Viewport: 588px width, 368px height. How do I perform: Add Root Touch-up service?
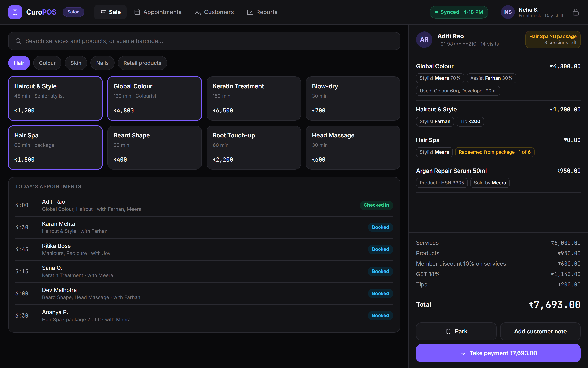(x=254, y=147)
